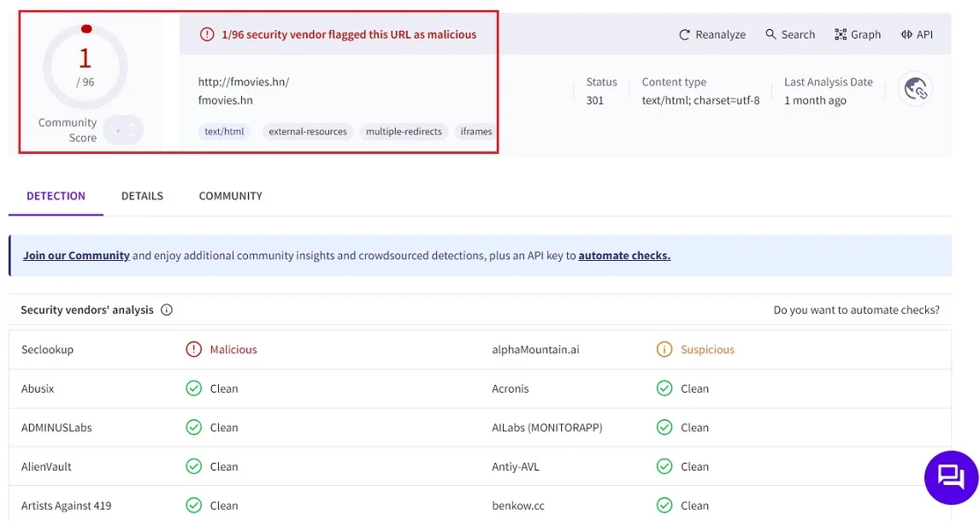980x521 pixels.
Task: Click the iframes tag
Action: (475, 132)
